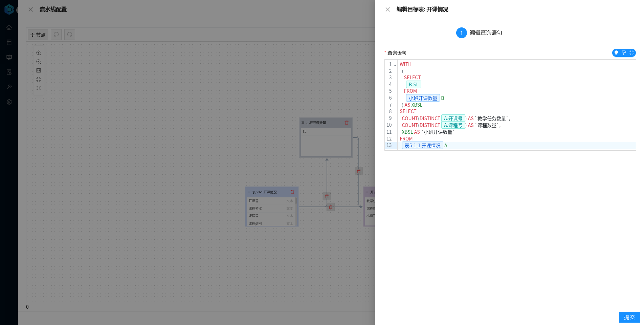Click the fullscreen canvas icon
644x325 pixels.
click(x=39, y=88)
